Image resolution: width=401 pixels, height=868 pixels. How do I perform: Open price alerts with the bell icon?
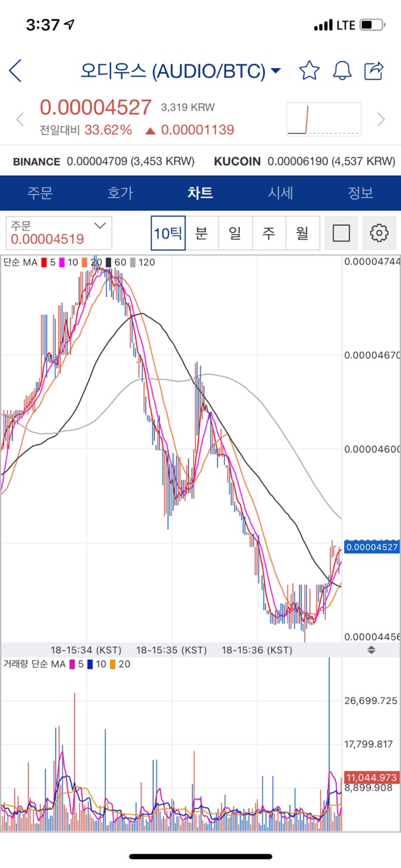[342, 70]
